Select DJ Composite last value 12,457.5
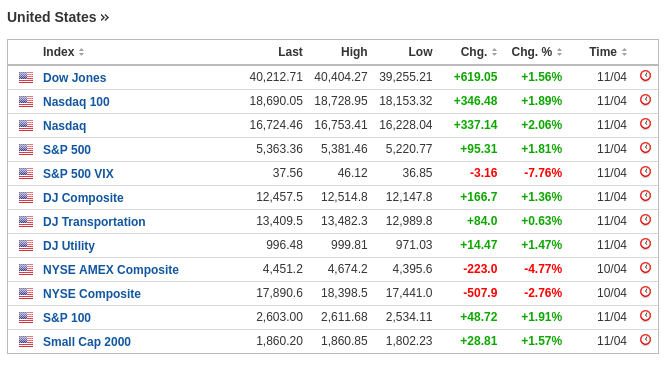This screenshot has width=669, height=370. tap(279, 197)
